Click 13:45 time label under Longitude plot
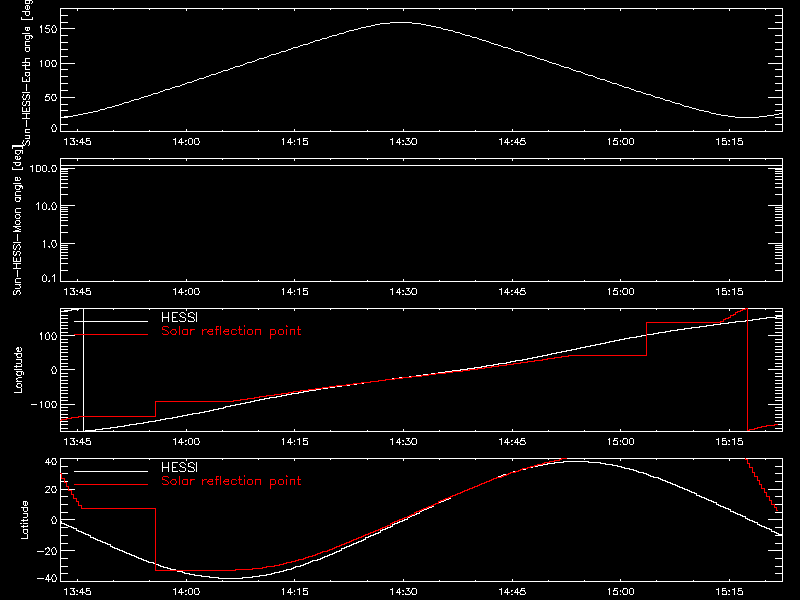Viewport: 800px width, 600px height. point(77,441)
